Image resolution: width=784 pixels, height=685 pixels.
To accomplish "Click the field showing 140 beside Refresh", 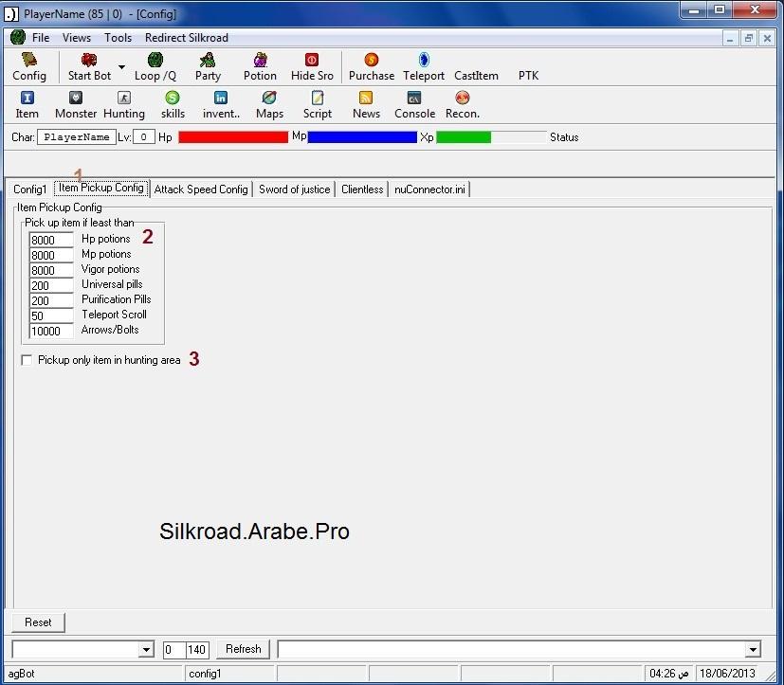I will (x=197, y=650).
